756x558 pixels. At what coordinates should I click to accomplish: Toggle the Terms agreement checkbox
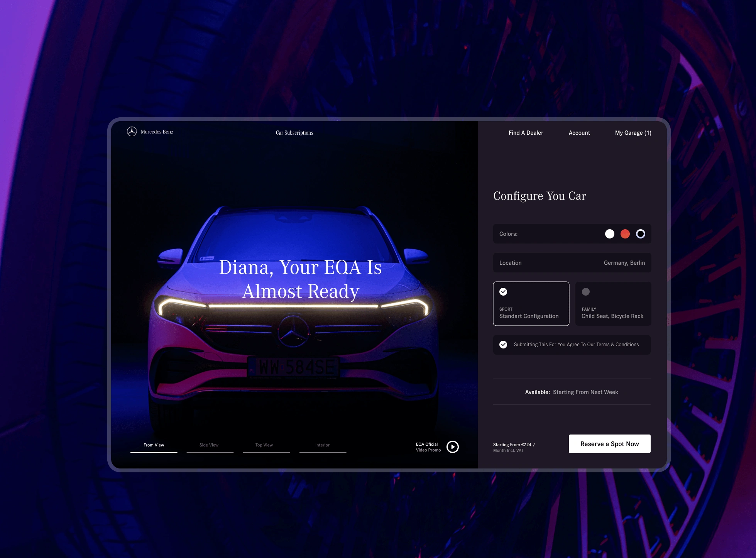pos(503,345)
